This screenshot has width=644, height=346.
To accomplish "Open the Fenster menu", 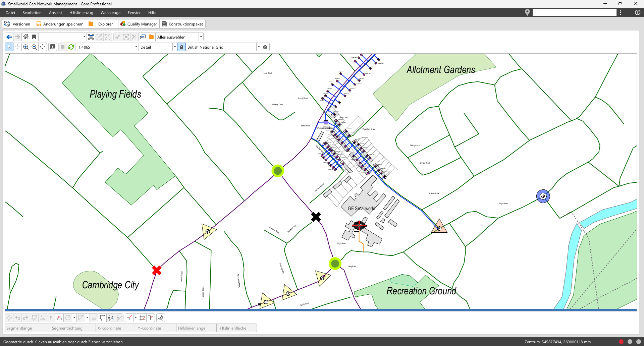I will (x=134, y=13).
